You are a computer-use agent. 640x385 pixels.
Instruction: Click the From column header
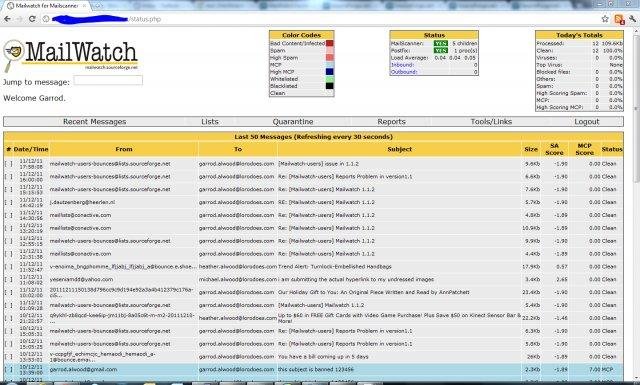124,149
